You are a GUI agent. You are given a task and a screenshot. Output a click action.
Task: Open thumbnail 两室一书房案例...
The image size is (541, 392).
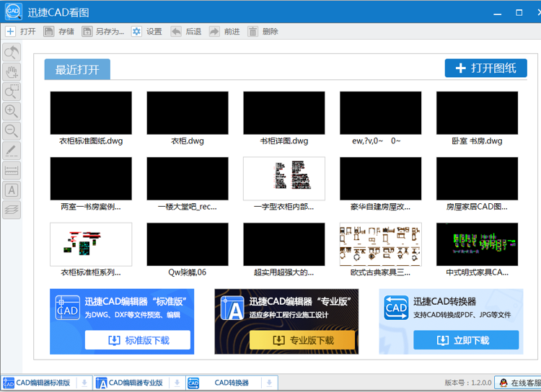(x=91, y=179)
